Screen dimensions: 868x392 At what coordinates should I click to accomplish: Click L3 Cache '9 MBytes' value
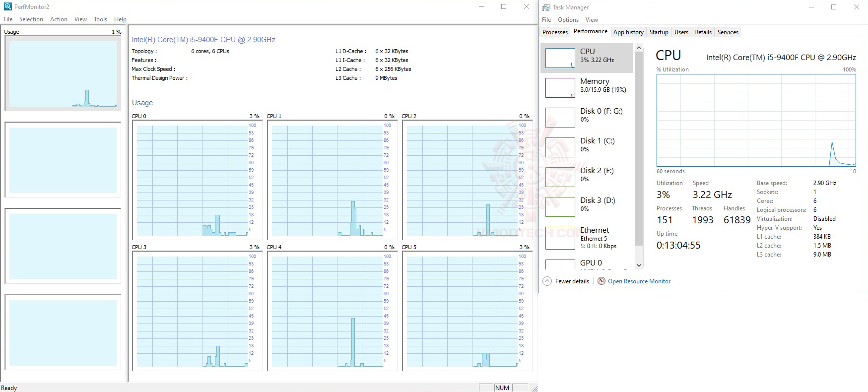(386, 78)
